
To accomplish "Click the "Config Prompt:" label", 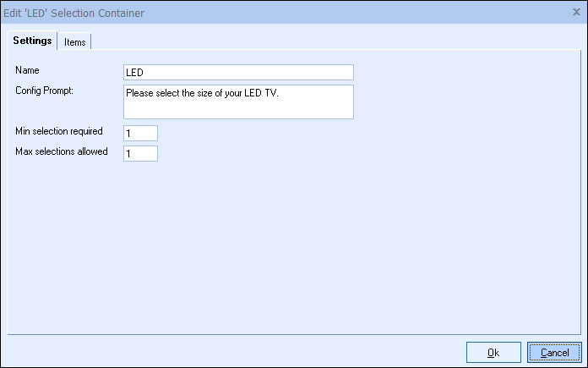I will (46, 90).
